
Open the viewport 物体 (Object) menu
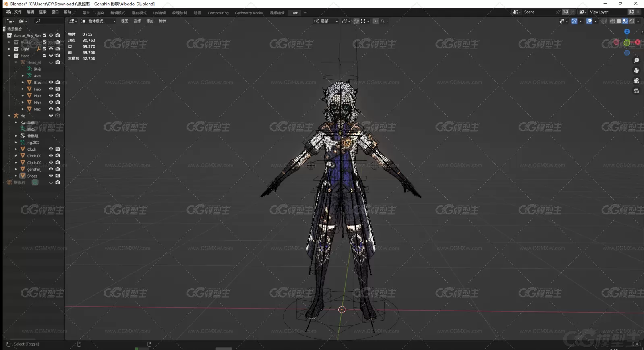click(162, 21)
